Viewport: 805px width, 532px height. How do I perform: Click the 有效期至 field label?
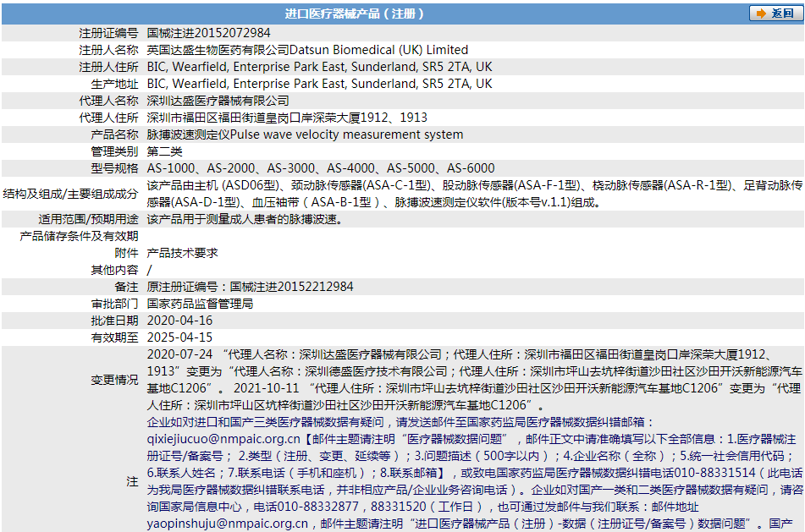coord(114,337)
